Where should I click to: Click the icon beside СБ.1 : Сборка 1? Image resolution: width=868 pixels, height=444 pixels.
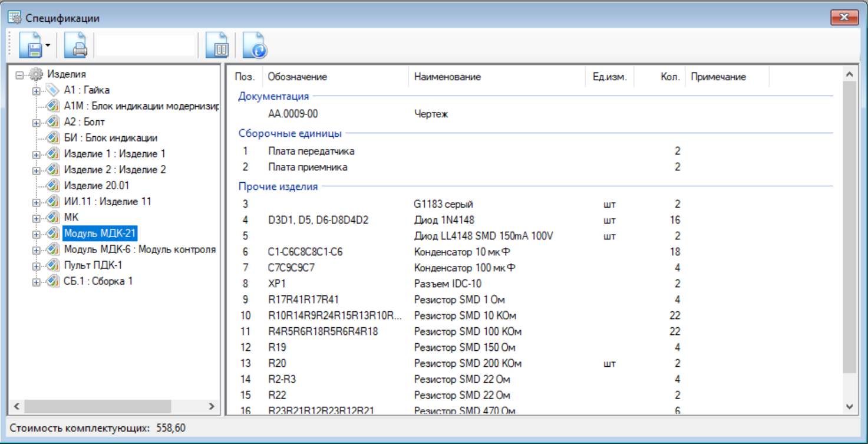(x=52, y=281)
